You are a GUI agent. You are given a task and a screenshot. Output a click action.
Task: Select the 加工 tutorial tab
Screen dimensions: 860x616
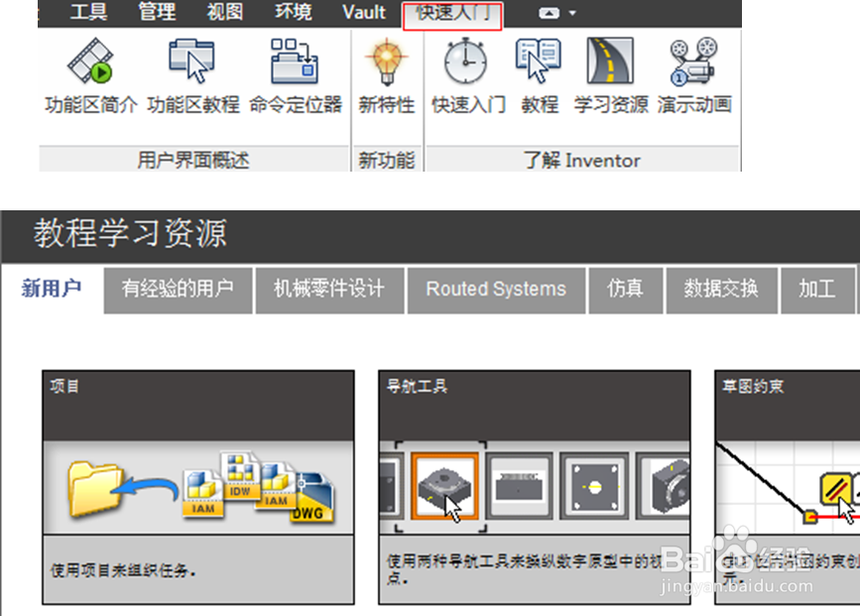[817, 291]
